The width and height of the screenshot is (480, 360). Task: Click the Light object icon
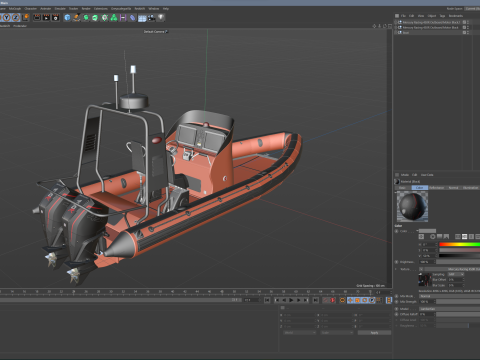pos(161,17)
